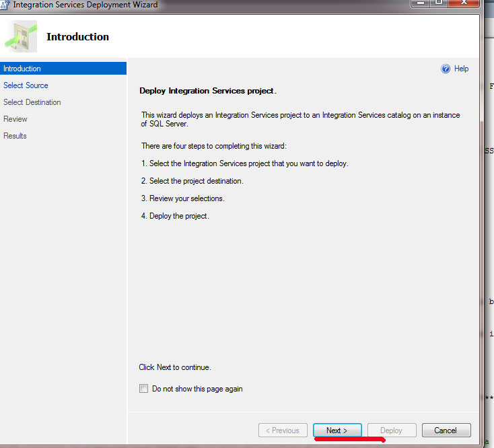
Task: Click 'There are four steps to completing this wizard:'
Action: point(214,146)
